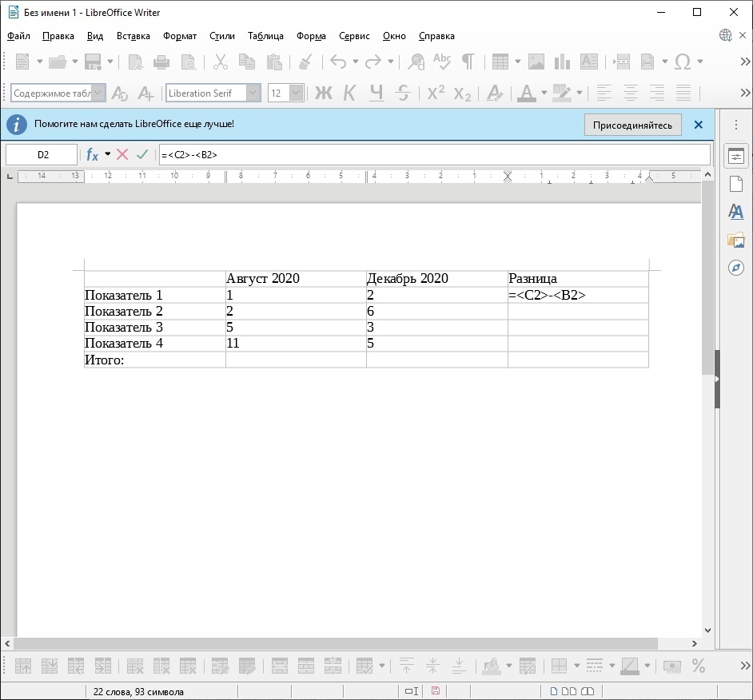Viewport: 753px width, 700px height.
Task: Toggle bold formatting (Ж)
Action: point(323,93)
